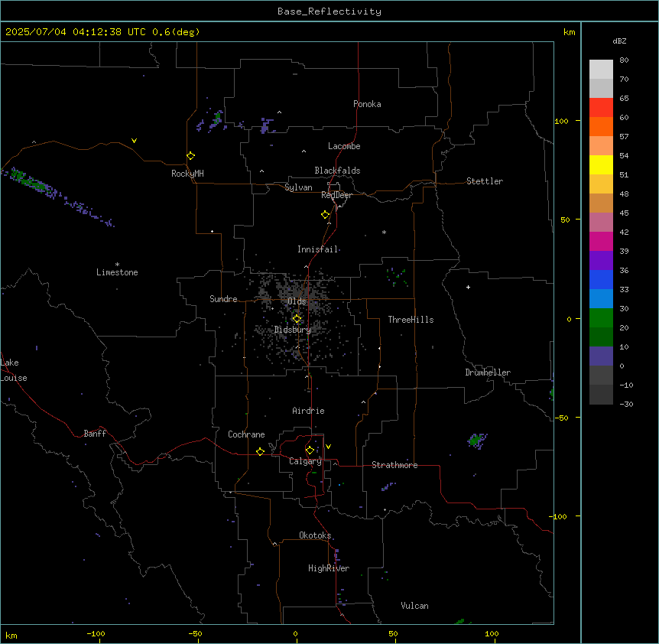Pick the red 60-65 dBZ legend swatch

[x=601, y=107]
